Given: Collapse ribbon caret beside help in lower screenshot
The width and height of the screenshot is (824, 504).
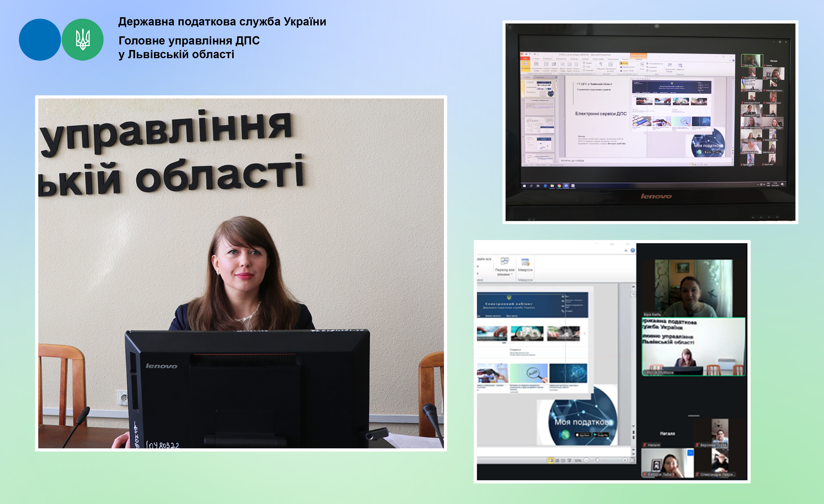Looking at the screenshot, I should click(x=626, y=250).
